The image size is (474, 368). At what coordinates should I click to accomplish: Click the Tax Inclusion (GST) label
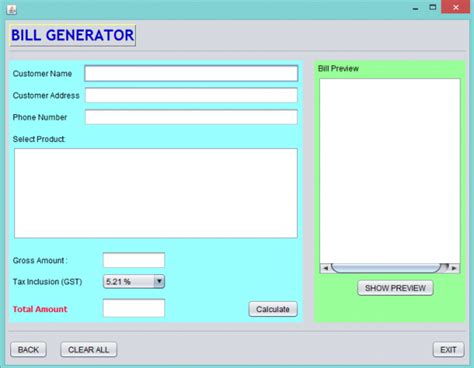click(x=47, y=282)
